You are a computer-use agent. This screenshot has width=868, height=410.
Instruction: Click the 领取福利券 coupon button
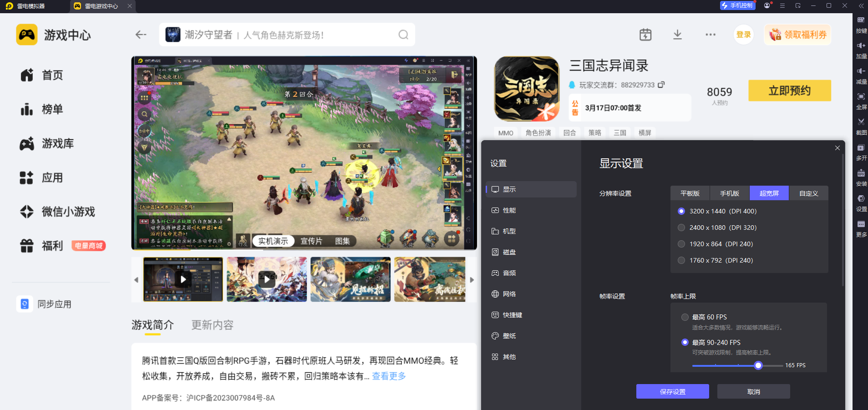pyautogui.click(x=798, y=35)
